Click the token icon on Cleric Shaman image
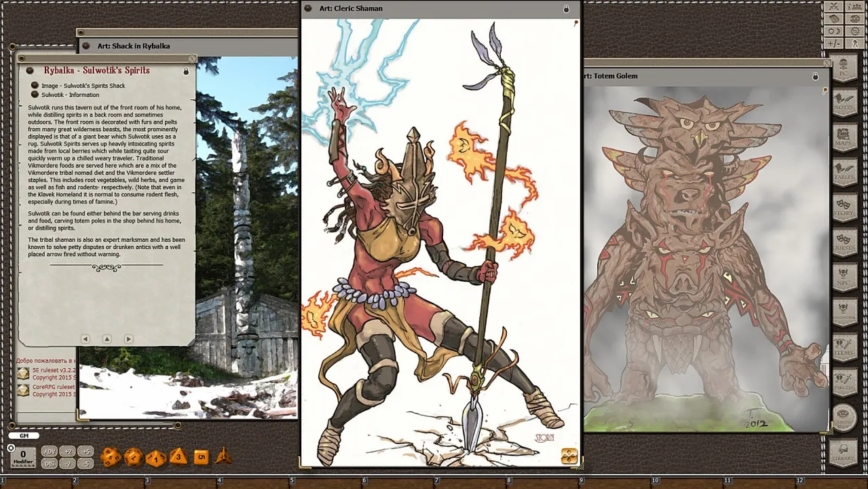Viewport: 868px width, 489px height. [569, 456]
